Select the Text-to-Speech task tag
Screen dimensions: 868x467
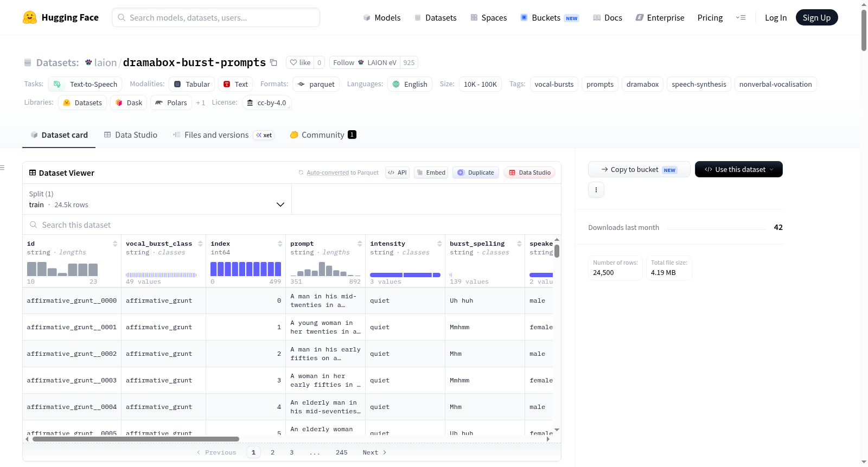[85, 84]
